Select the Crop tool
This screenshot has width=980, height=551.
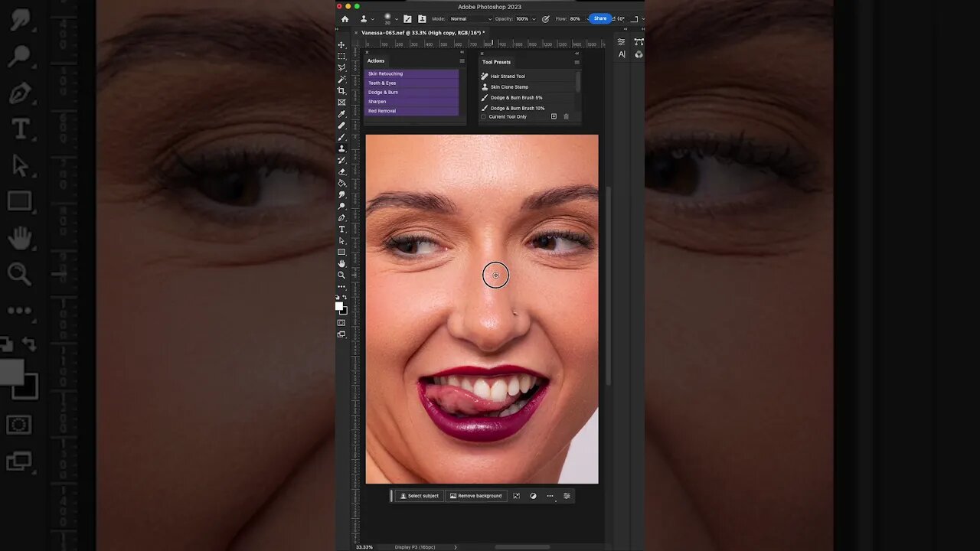(x=341, y=90)
